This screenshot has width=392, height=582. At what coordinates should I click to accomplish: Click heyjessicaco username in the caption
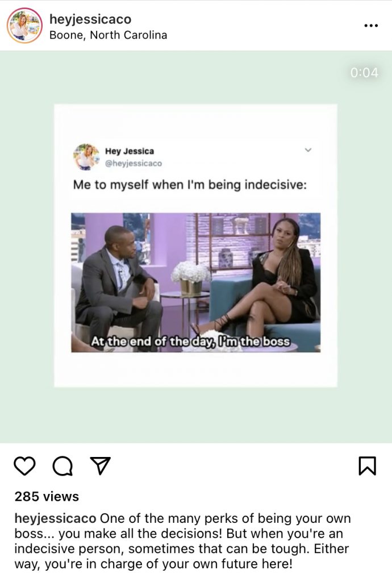[x=55, y=518]
